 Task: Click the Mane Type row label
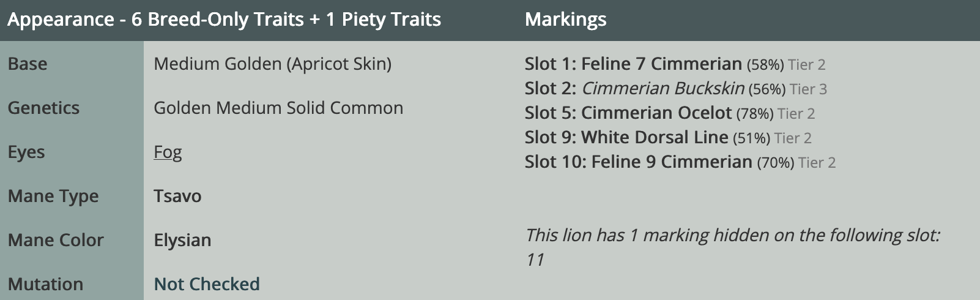pyautogui.click(x=53, y=196)
